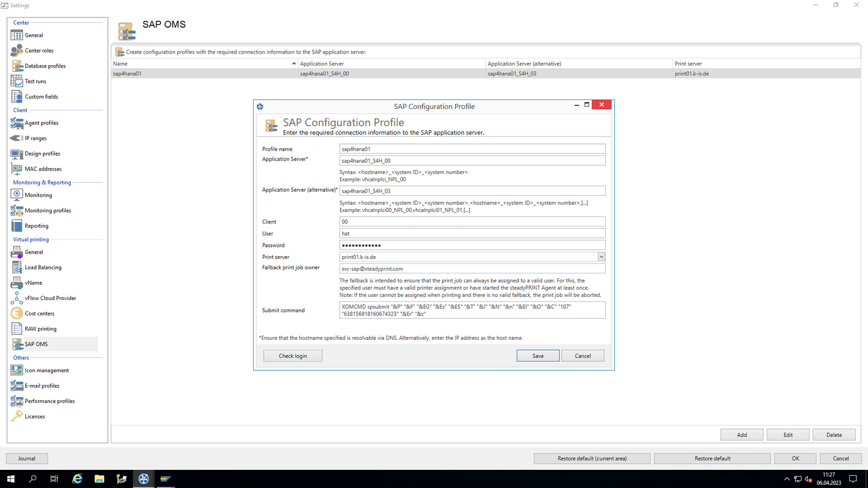This screenshot has width=868, height=488.
Task: Click the Submit command text box
Action: pos(473,310)
